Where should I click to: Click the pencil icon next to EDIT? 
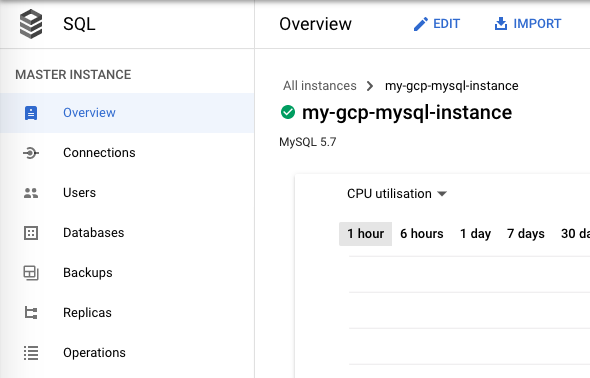point(421,24)
